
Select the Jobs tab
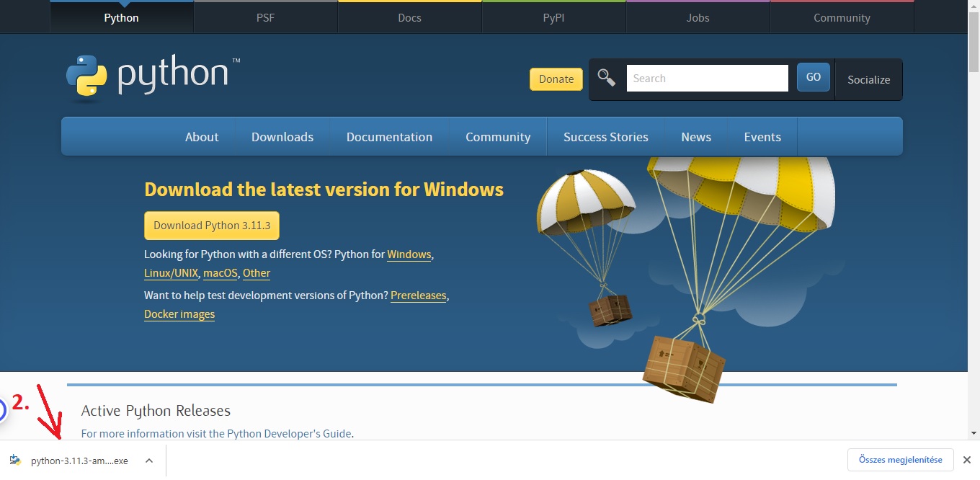click(x=697, y=17)
